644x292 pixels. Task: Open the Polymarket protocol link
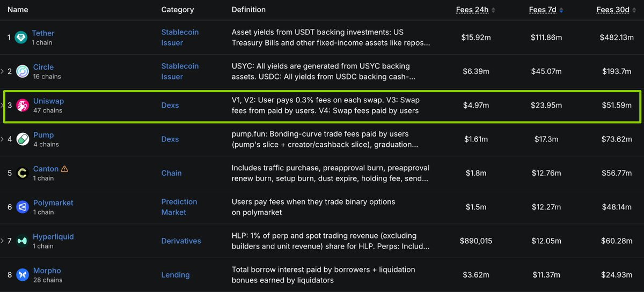(x=53, y=203)
